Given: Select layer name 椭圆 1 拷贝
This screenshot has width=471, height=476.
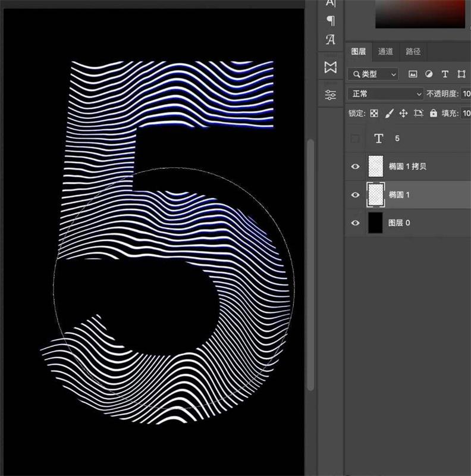Looking at the screenshot, I should click(x=407, y=167).
